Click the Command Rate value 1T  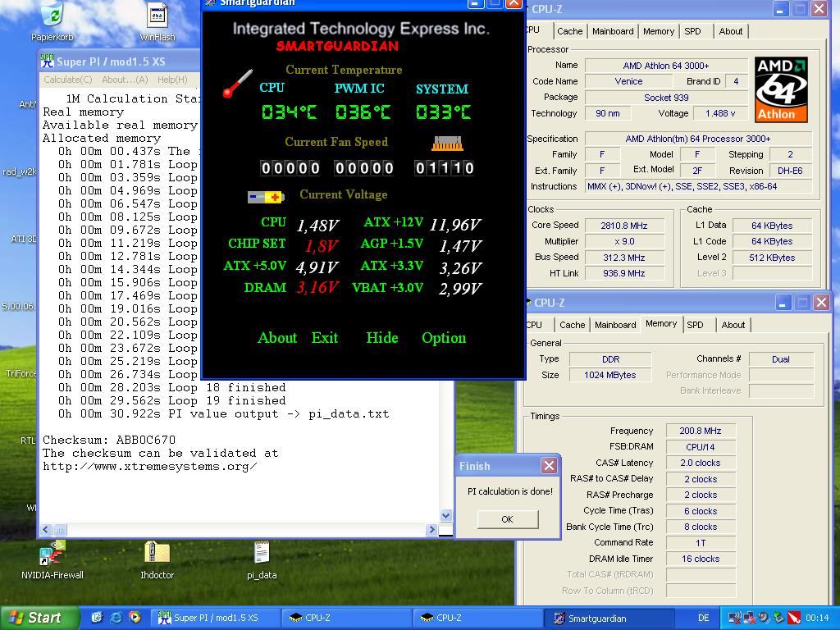coord(701,543)
